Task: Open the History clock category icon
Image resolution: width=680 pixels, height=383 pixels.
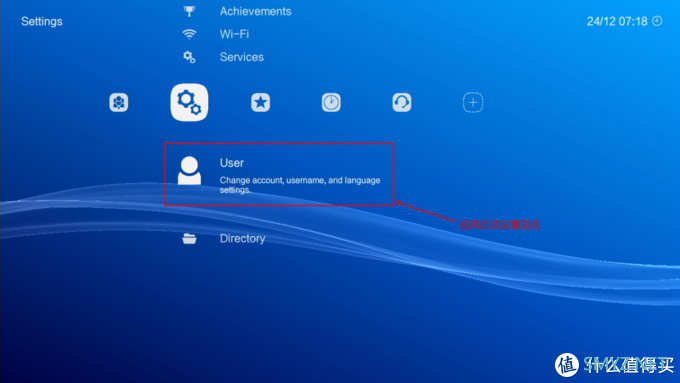Action: [331, 102]
